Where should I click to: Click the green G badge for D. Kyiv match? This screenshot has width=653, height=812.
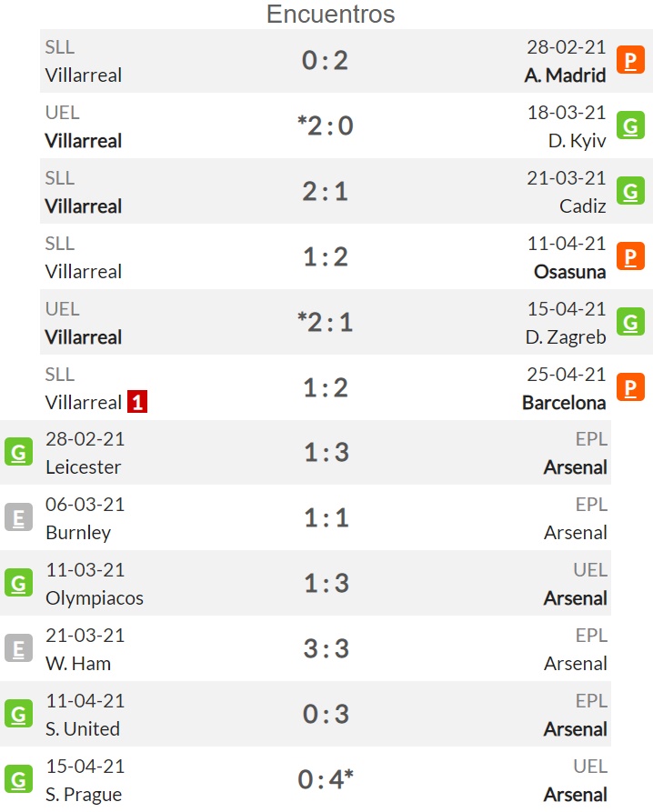click(630, 125)
